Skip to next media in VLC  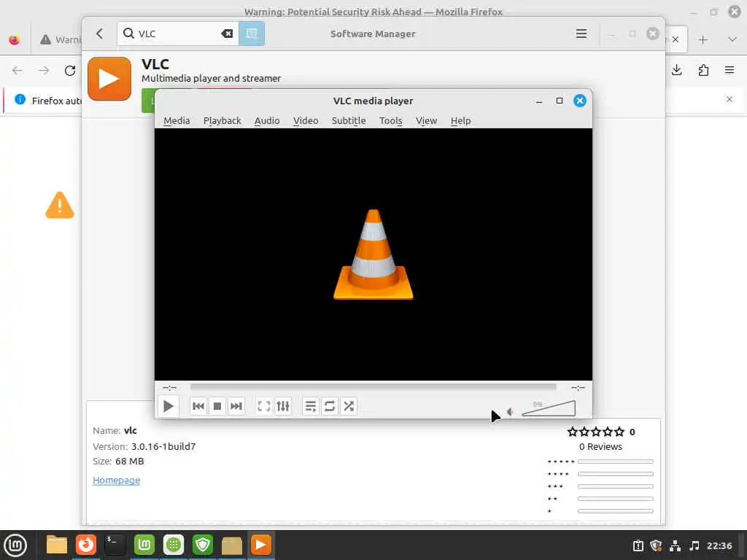tap(236, 406)
